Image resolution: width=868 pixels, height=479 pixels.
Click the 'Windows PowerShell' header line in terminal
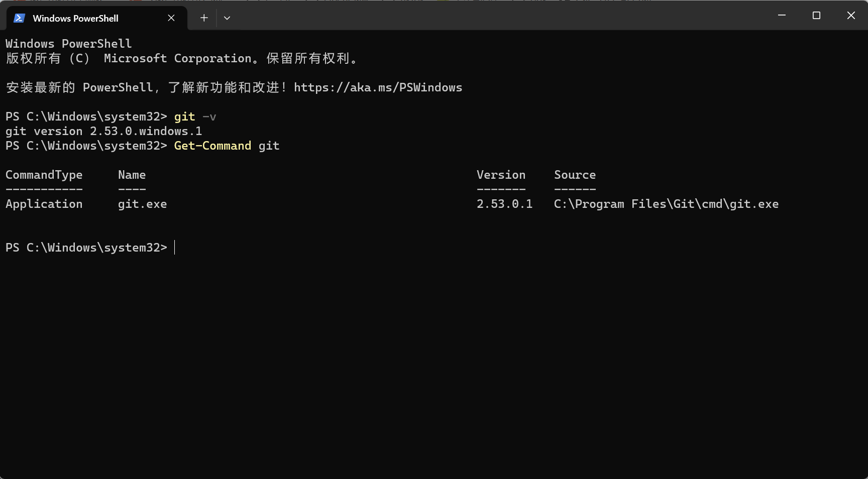(69, 44)
